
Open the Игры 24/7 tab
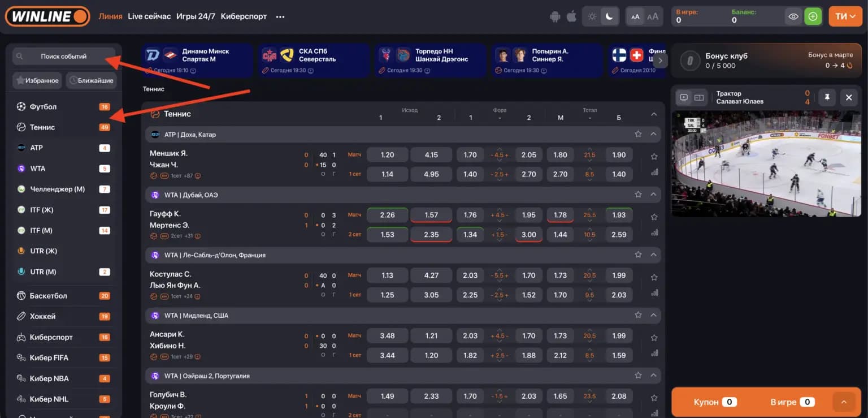click(196, 16)
